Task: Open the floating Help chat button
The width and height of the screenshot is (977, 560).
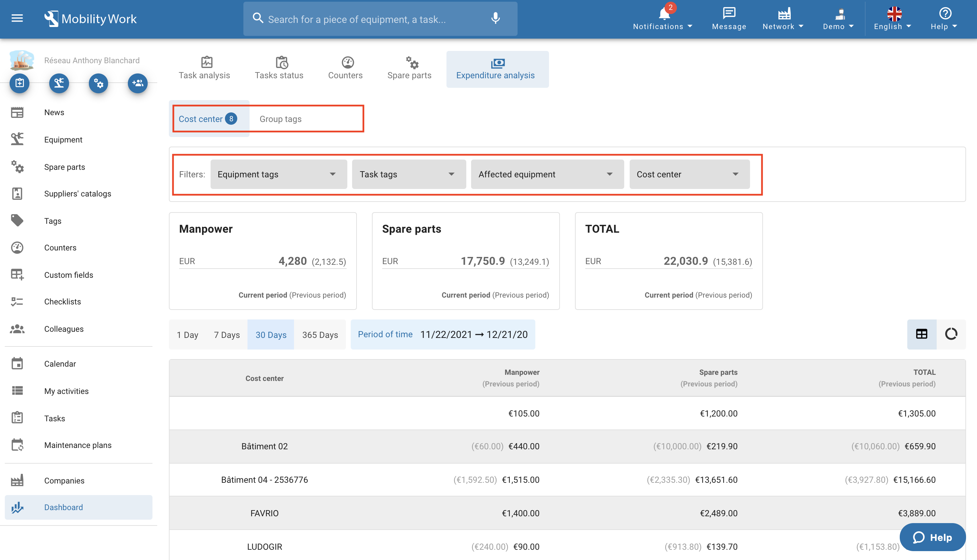Action: pos(932,537)
